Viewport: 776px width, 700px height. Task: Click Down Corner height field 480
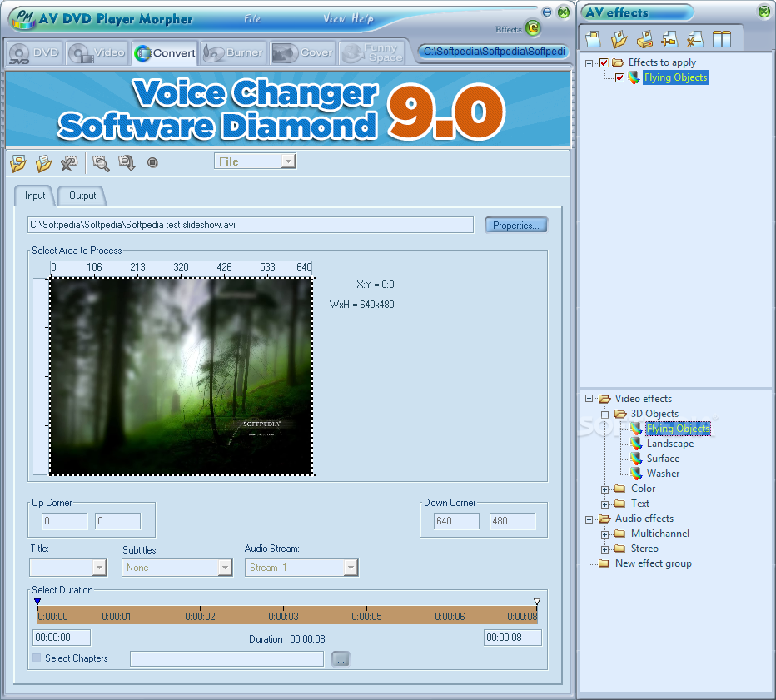(512, 521)
